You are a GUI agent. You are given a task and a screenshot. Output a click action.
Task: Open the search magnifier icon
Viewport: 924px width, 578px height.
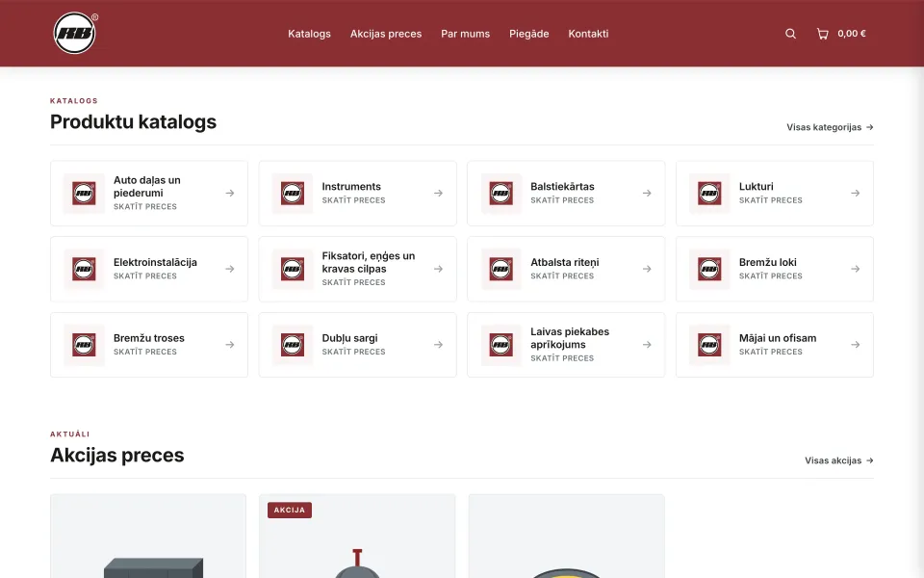point(791,34)
